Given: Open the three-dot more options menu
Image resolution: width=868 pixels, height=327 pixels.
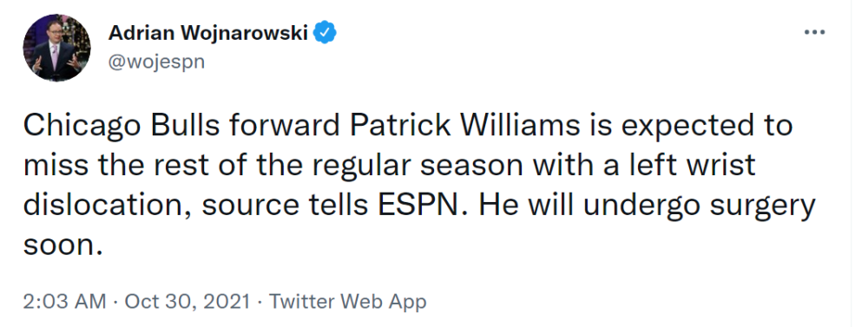Looking at the screenshot, I should pos(814,33).
